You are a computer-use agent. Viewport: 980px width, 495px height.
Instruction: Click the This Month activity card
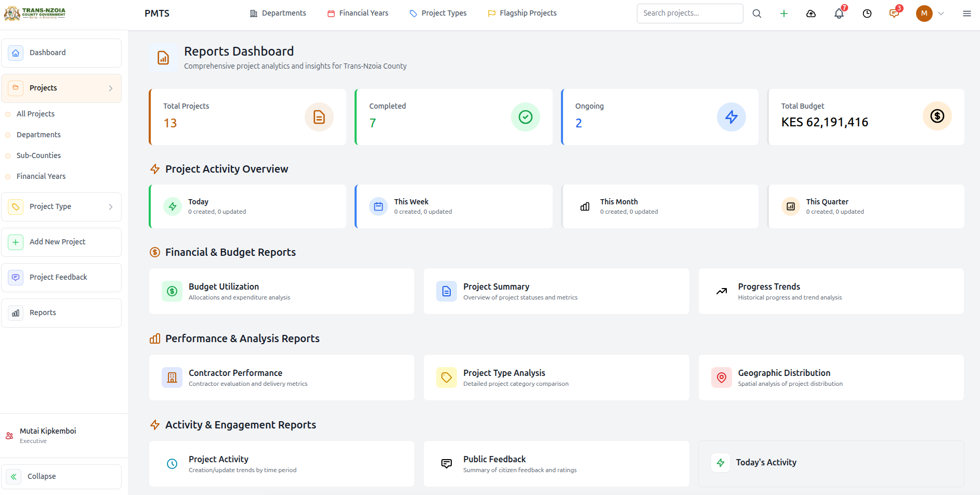click(660, 206)
